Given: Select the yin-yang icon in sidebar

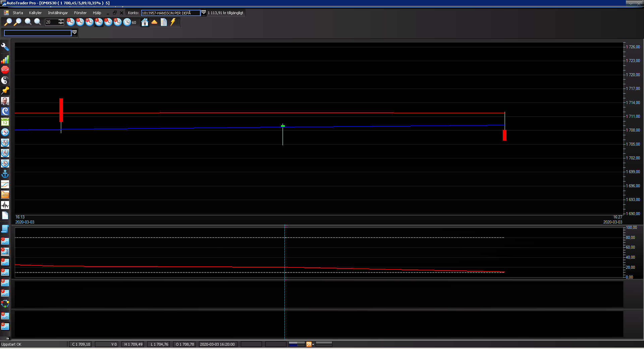Looking at the screenshot, I should [x=5, y=80].
